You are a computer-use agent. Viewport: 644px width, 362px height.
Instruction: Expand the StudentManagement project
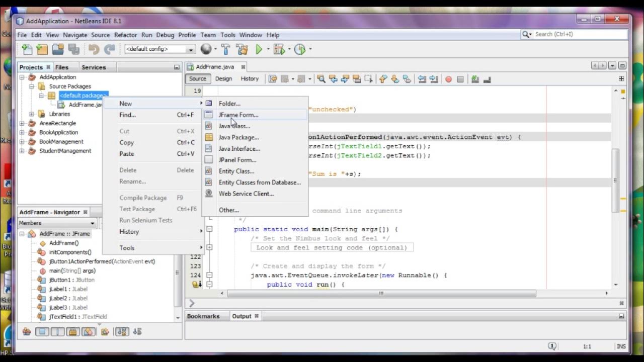click(22, 151)
